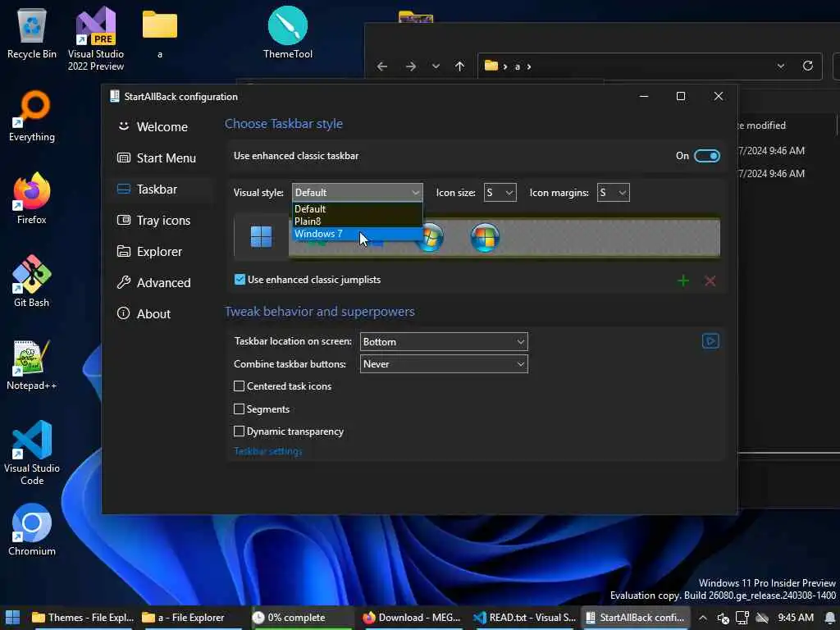840x630 pixels.
Task: Open Advanced settings section
Action: 162,282
